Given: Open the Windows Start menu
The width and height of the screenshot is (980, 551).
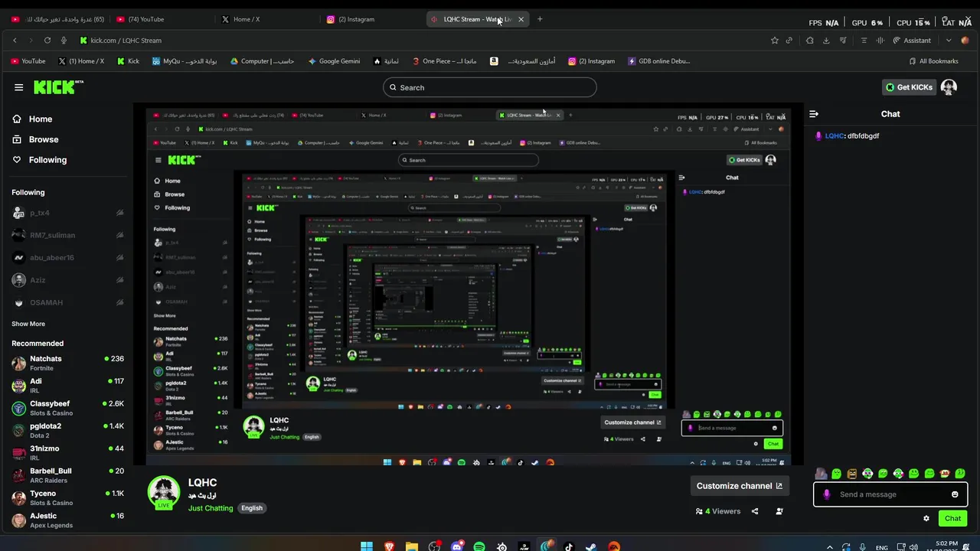Looking at the screenshot, I should click(x=367, y=546).
